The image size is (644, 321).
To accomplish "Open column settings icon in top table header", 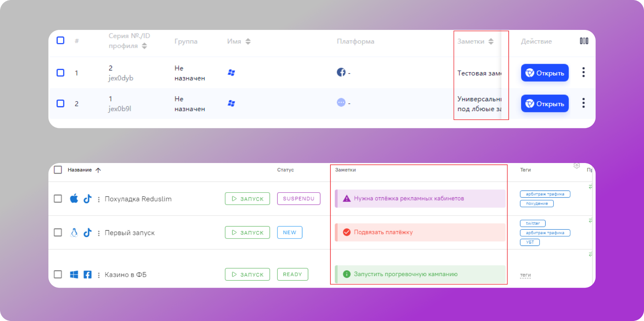I will [x=584, y=41].
